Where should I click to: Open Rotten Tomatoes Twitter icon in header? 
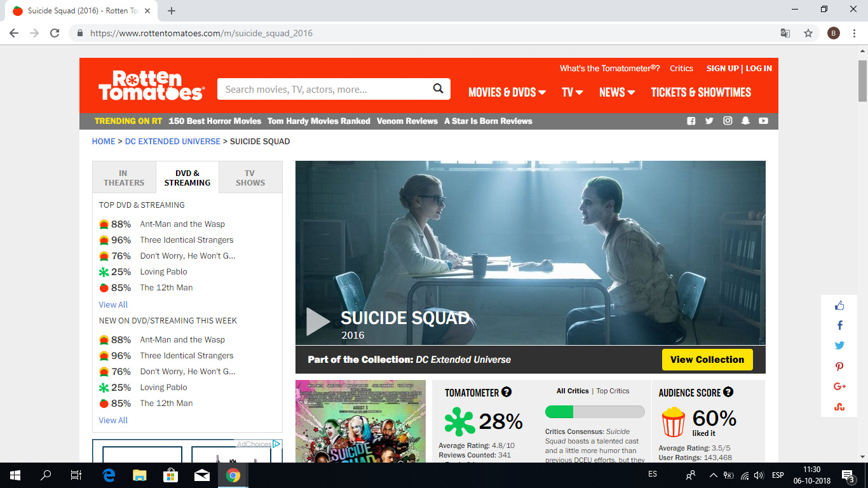pyautogui.click(x=709, y=121)
